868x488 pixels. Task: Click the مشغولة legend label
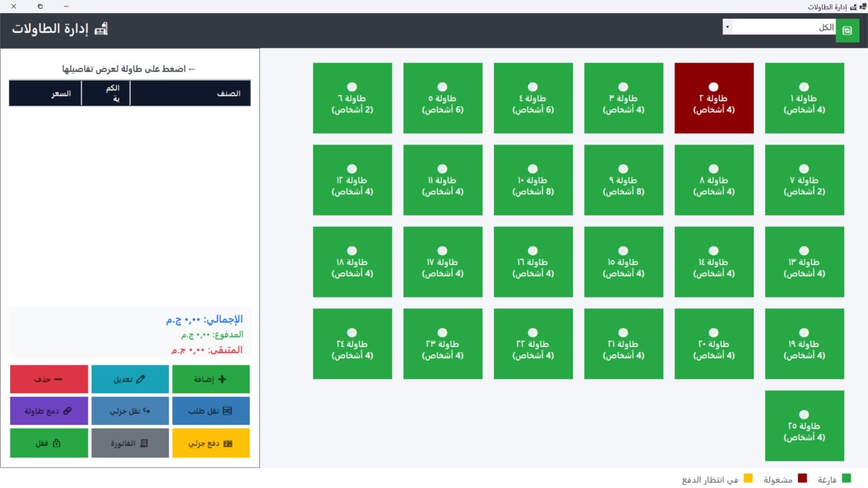778,479
